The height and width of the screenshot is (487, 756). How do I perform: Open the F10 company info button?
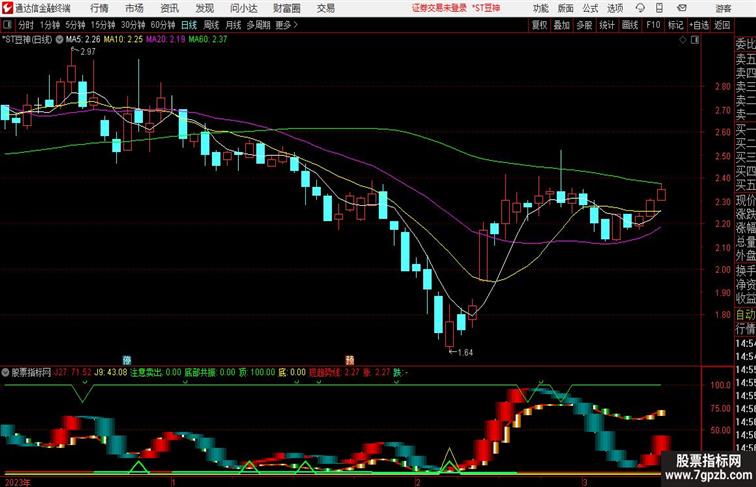[x=653, y=25]
